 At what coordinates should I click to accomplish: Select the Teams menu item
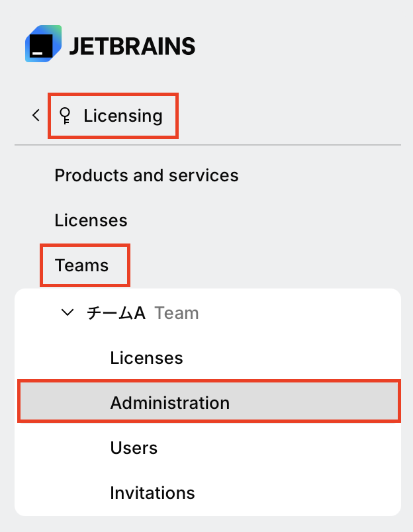81,265
